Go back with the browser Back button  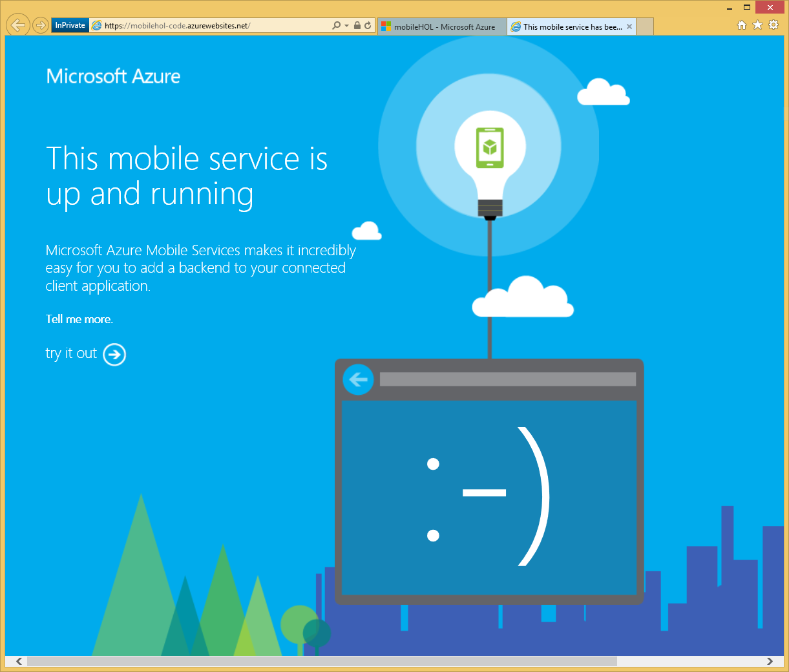[18, 25]
